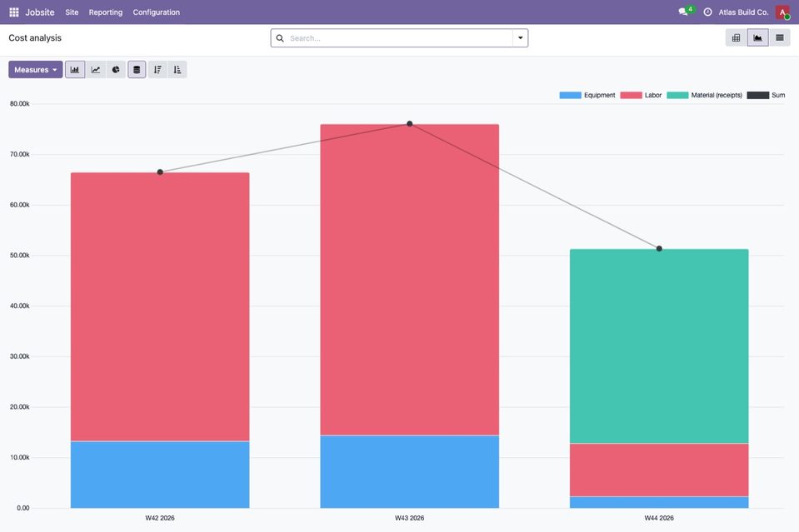Screen dimensions: 799x532
Task: Sort chart in ascending order
Action: point(177,70)
